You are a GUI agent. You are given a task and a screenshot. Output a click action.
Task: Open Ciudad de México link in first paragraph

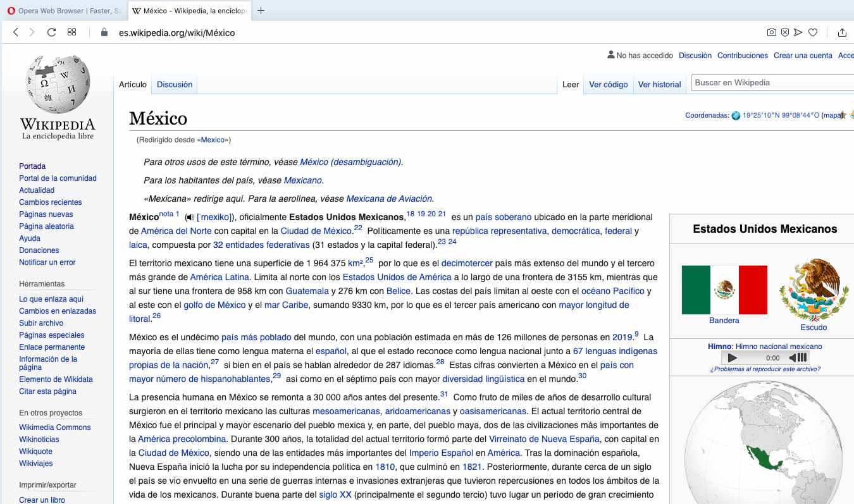[316, 231]
